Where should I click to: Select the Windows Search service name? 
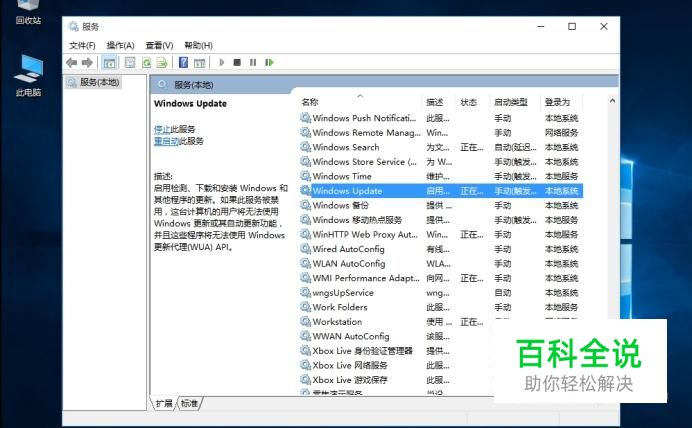click(346, 147)
